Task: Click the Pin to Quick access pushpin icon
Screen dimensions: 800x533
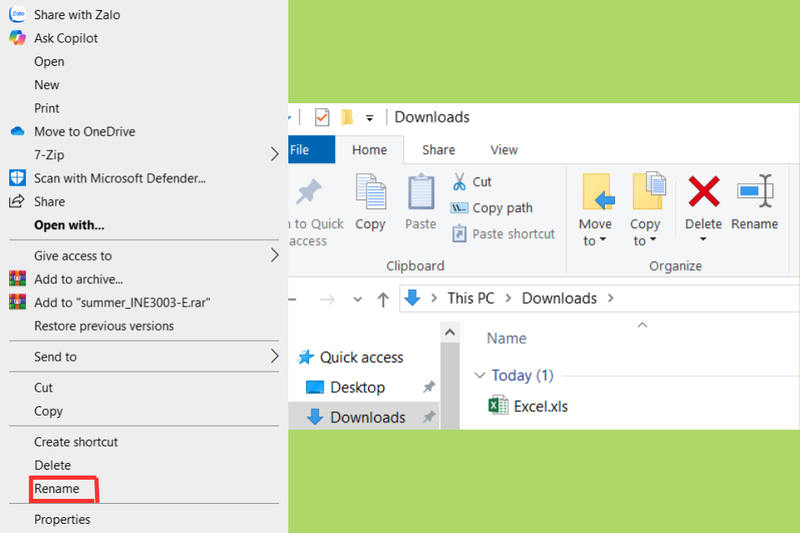Action: 309,192
